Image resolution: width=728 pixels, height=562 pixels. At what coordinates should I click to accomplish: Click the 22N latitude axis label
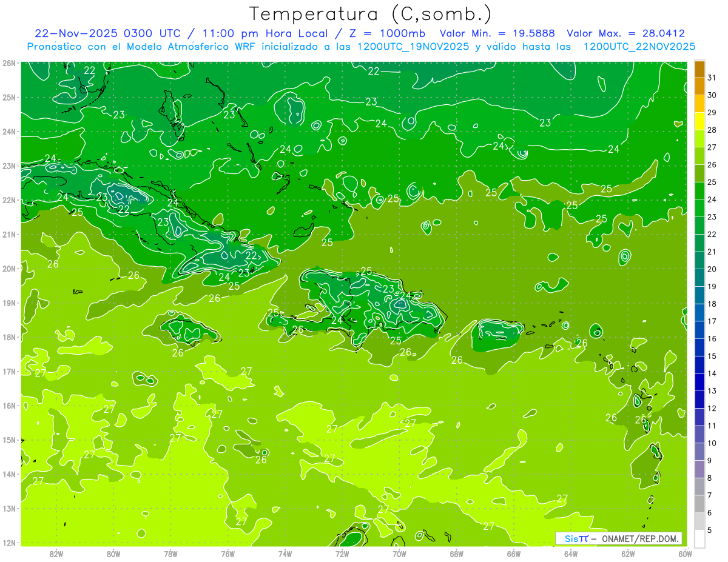tap(9, 200)
